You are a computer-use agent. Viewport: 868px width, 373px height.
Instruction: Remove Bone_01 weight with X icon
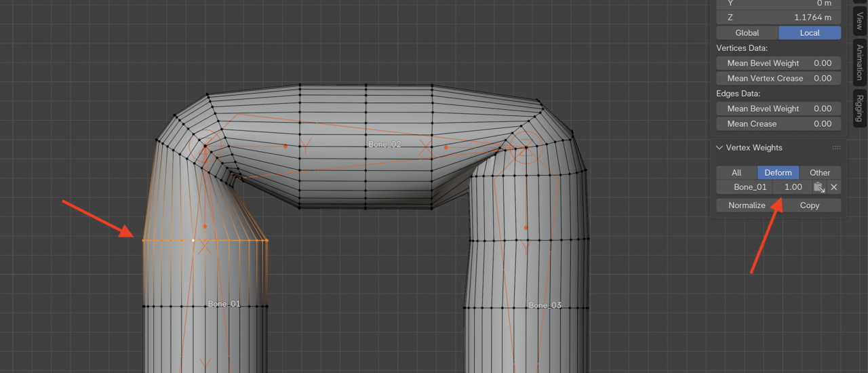point(834,187)
